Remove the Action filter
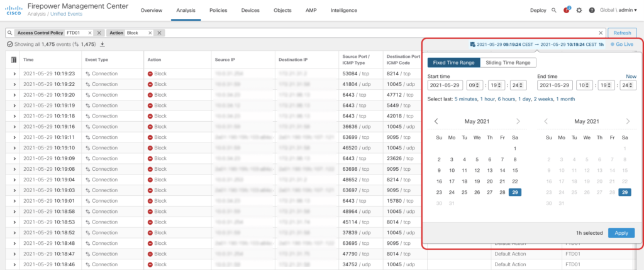This screenshot has width=644, height=270. tap(159, 33)
